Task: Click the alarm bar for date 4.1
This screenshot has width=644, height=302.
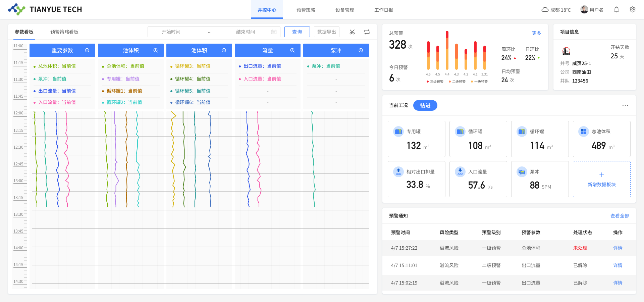Action: (x=475, y=56)
